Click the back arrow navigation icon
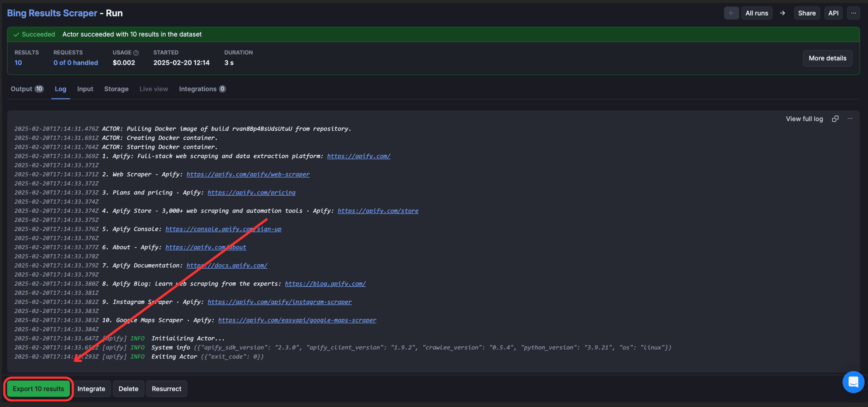Viewport: 868px width, 407px height. point(732,13)
